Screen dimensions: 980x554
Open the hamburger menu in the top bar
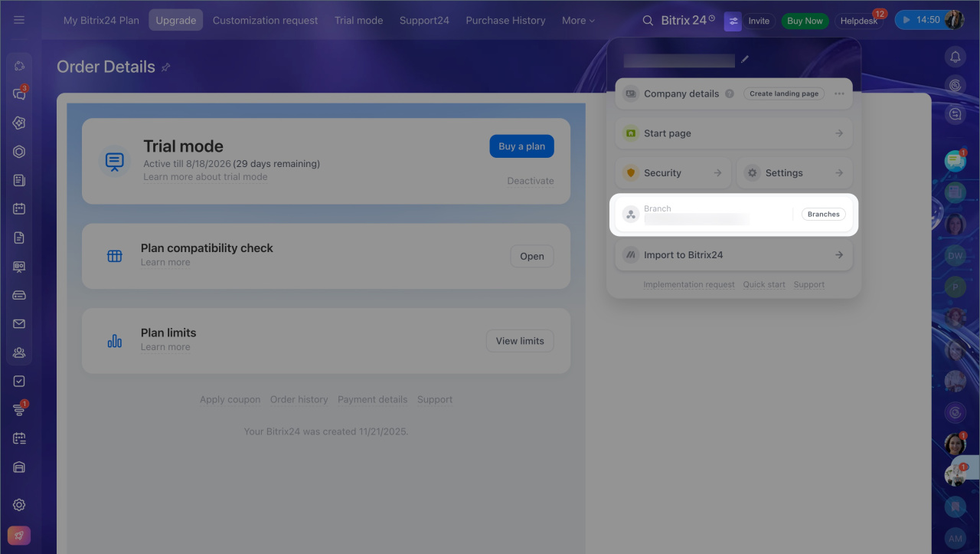19,20
